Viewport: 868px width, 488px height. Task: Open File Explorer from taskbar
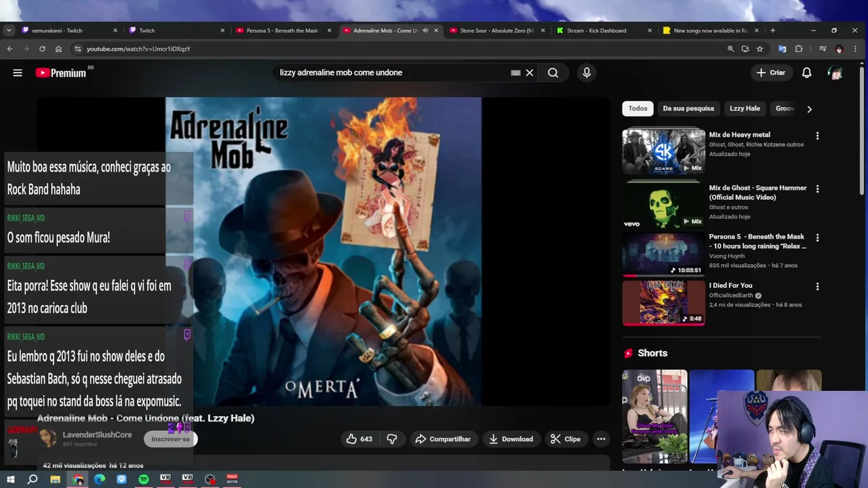55,479
